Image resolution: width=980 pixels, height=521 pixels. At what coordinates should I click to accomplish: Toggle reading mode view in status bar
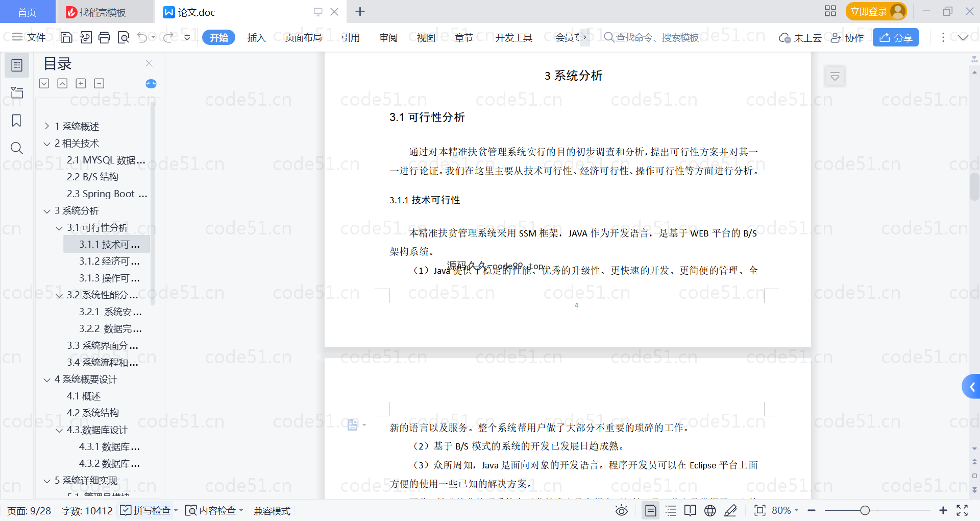coord(690,510)
